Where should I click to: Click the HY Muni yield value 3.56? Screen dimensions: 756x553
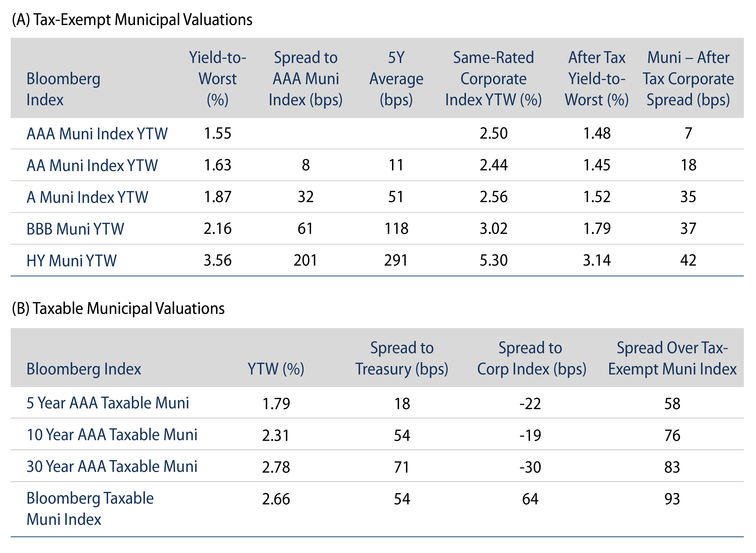217,260
